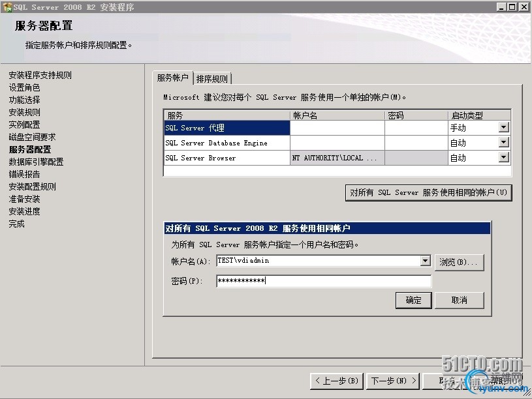Click 安装配置规则 step in sidebar
Viewport: 532px width, 399px height.
[x=32, y=186]
